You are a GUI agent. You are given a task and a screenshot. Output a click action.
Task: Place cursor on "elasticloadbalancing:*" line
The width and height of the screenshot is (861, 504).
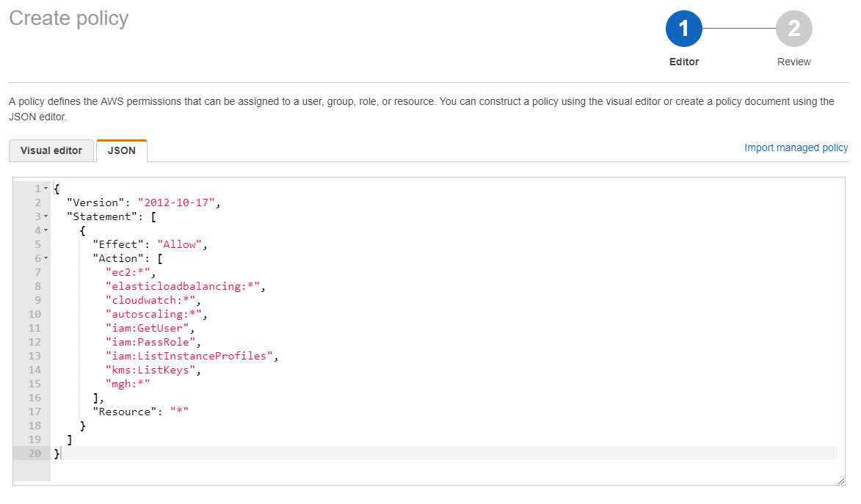[184, 286]
